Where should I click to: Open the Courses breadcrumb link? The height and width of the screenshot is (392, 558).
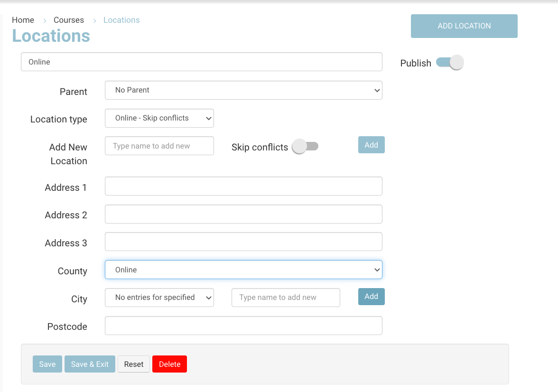click(69, 20)
